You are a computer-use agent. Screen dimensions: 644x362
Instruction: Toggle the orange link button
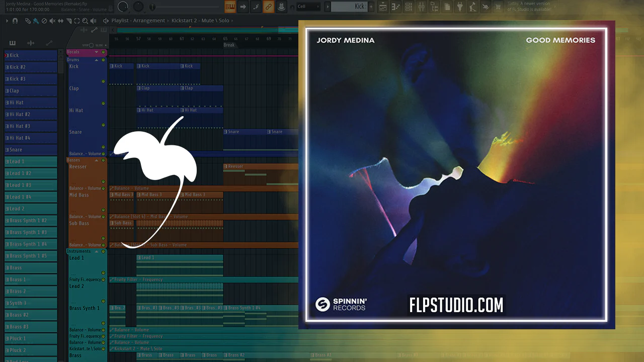[x=269, y=7]
